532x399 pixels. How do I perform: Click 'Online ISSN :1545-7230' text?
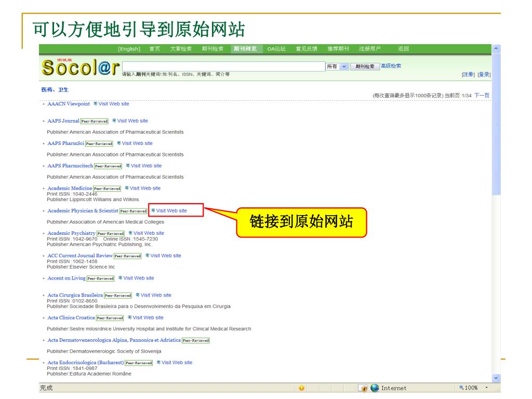pos(130,239)
